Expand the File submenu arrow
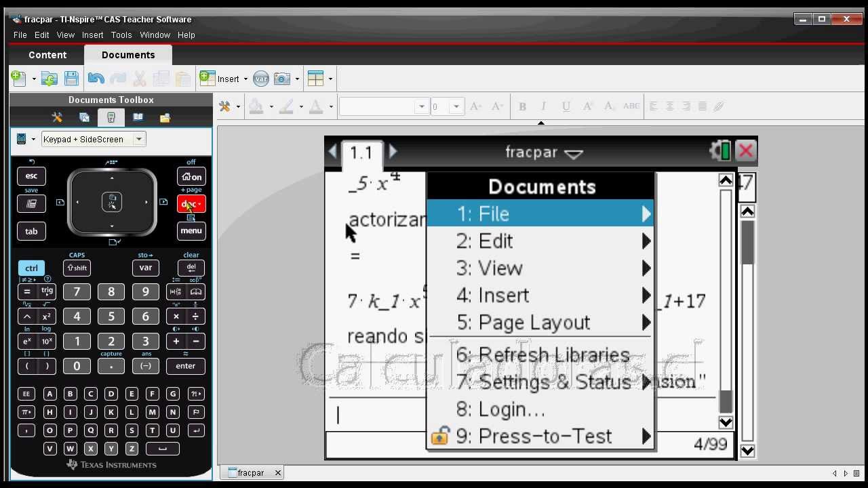868x488 pixels. click(x=646, y=214)
